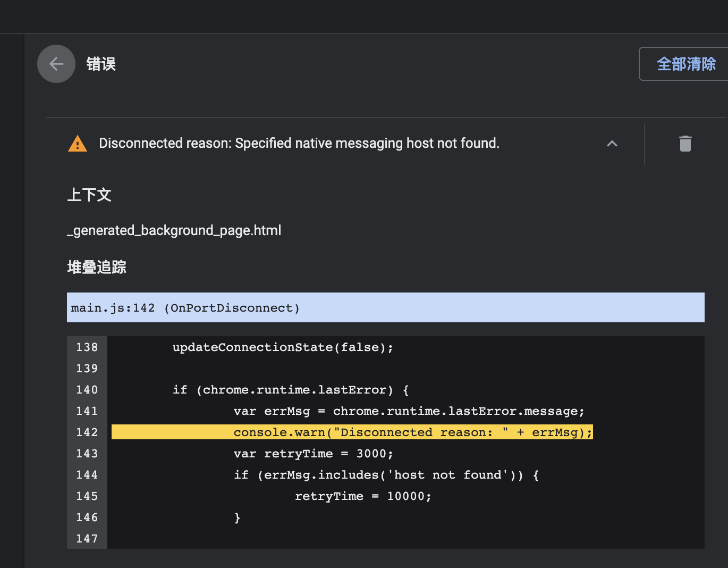The width and height of the screenshot is (728, 568).
Task: Click the Disconnected reason error message text
Action: [x=299, y=143]
